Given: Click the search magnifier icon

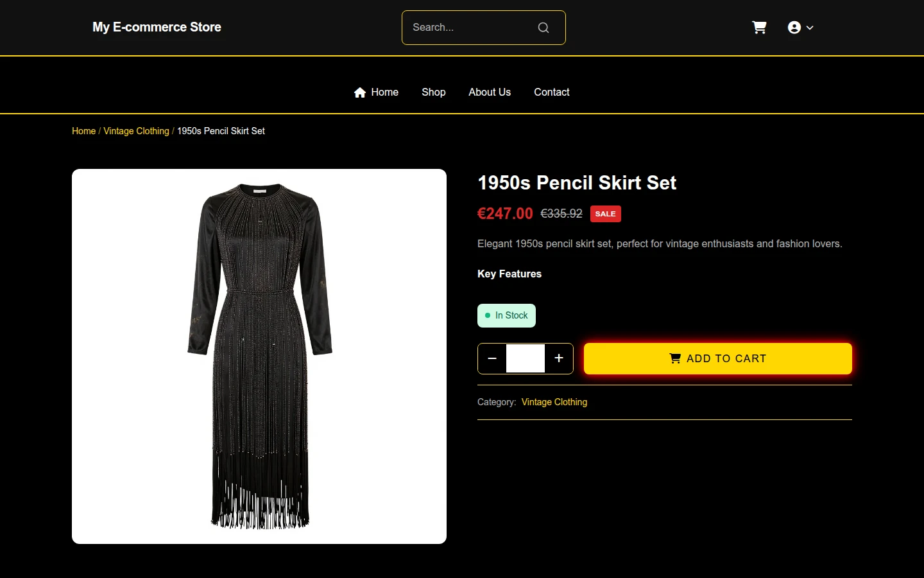Looking at the screenshot, I should point(543,28).
